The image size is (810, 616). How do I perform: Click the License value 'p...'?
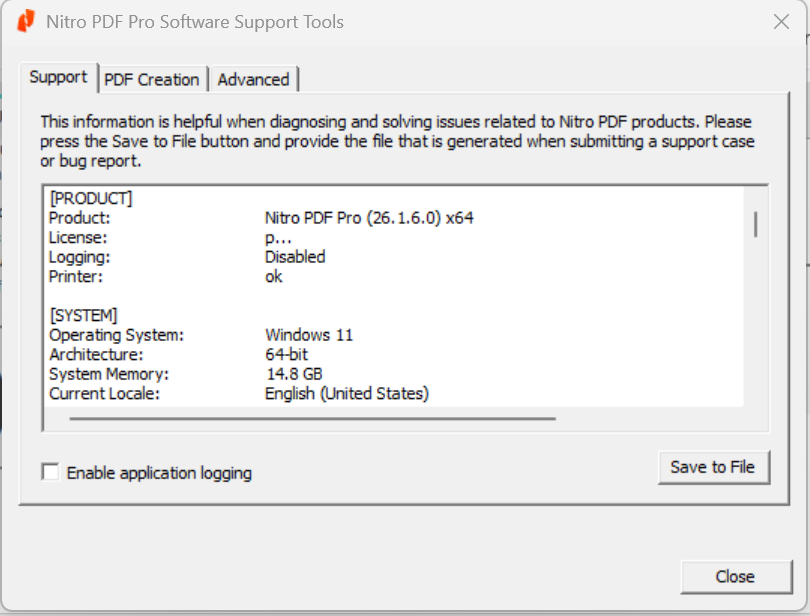pos(278,238)
